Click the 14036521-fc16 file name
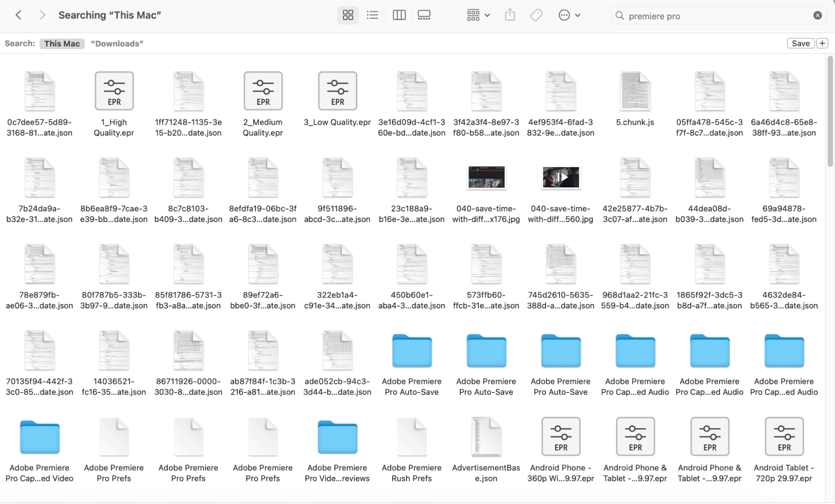The width and height of the screenshot is (835, 504). tap(114, 387)
